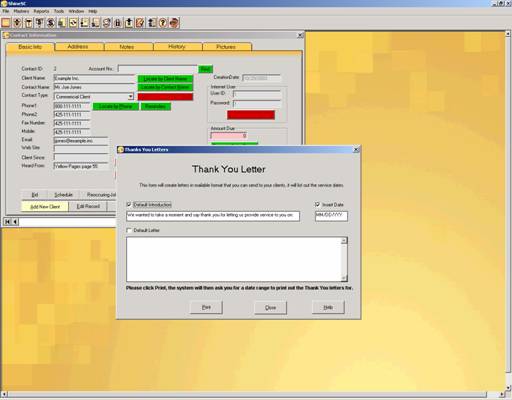Click the question mark help toolbar icon
The height and width of the screenshot is (400, 512).
(x=163, y=23)
